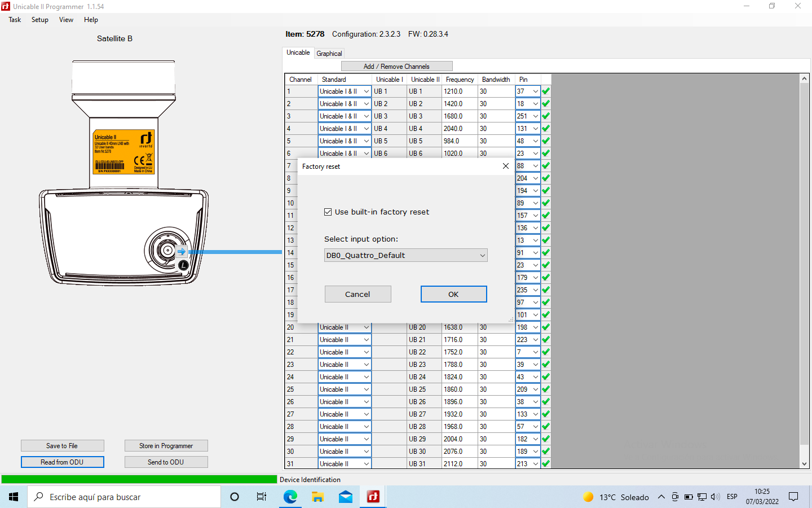The width and height of the screenshot is (812, 508).
Task: Click the blue arrow connector on the LNB
Action: pyautogui.click(x=181, y=252)
